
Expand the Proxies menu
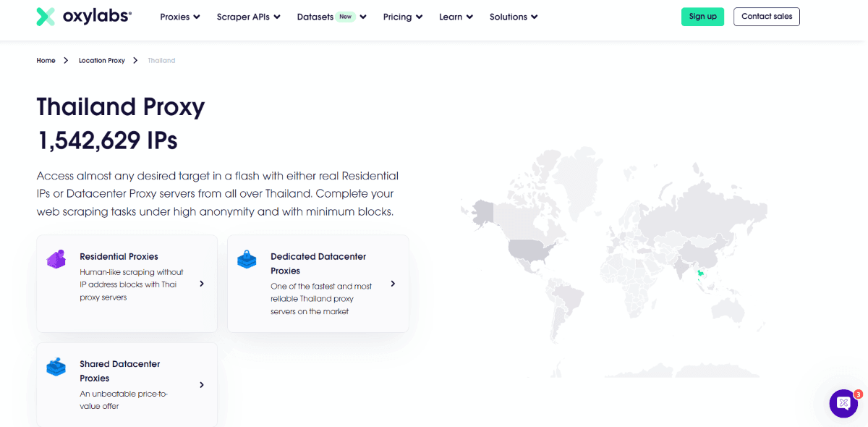(180, 17)
